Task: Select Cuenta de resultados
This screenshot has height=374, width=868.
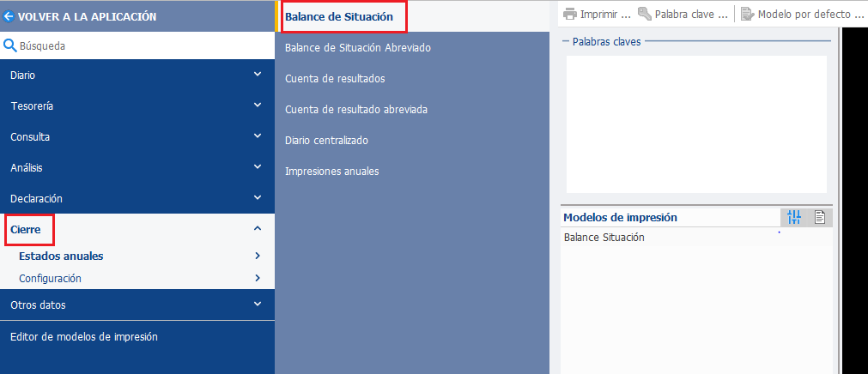Action: click(335, 79)
